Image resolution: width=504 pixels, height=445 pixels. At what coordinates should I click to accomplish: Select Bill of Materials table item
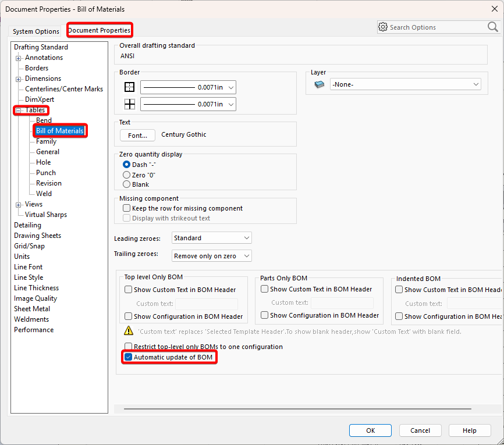(x=60, y=131)
